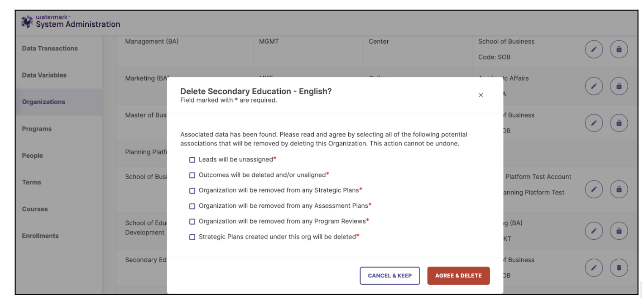This screenshot has height=301, width=644.
Task: Close the delete dialog with X
Action: tap(481, 95)
